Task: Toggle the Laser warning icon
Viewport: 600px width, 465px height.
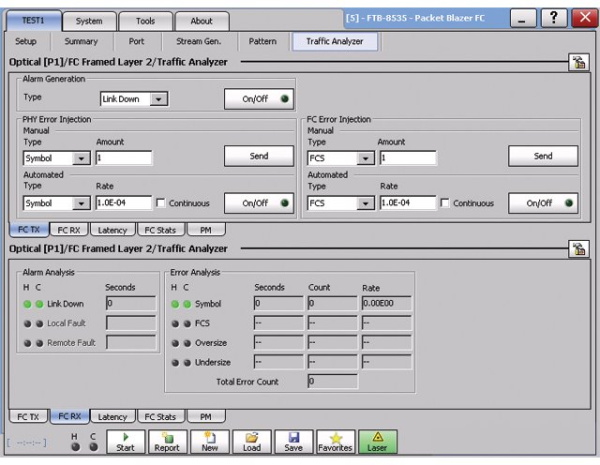Action: pos(379,442)
